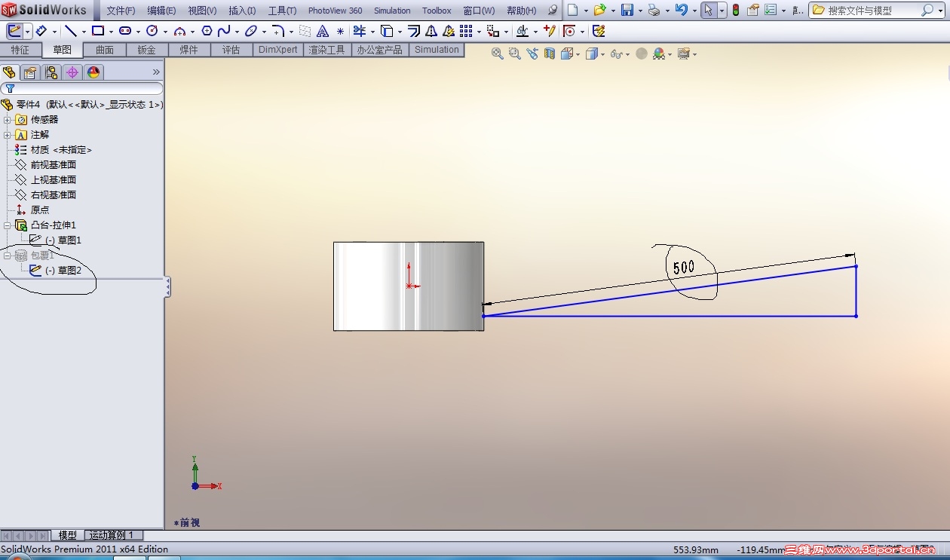Select the Polygon sketch tool
Viewport: 950px width, 560px height.
[207, 31]
